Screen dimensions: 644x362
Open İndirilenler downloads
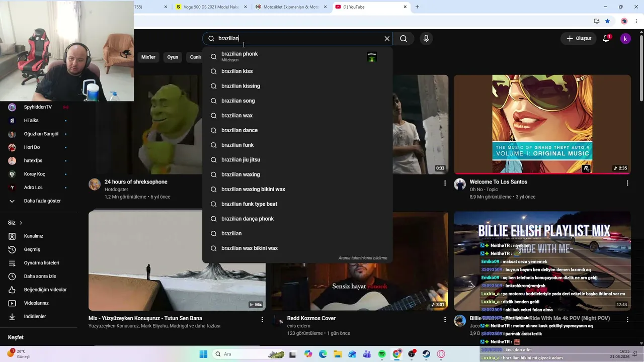tap(39, 317)
